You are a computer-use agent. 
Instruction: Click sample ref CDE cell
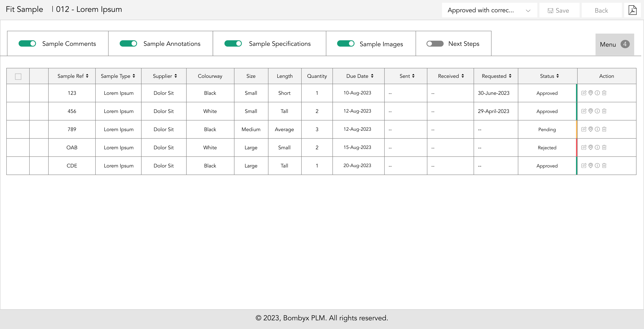(72, 166)
